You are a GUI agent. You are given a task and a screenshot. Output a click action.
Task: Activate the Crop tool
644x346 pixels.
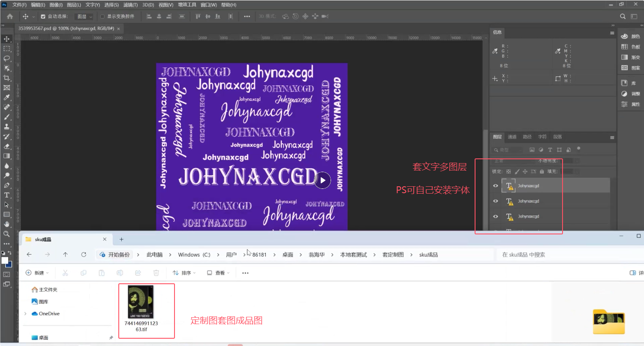coord(6,78)
